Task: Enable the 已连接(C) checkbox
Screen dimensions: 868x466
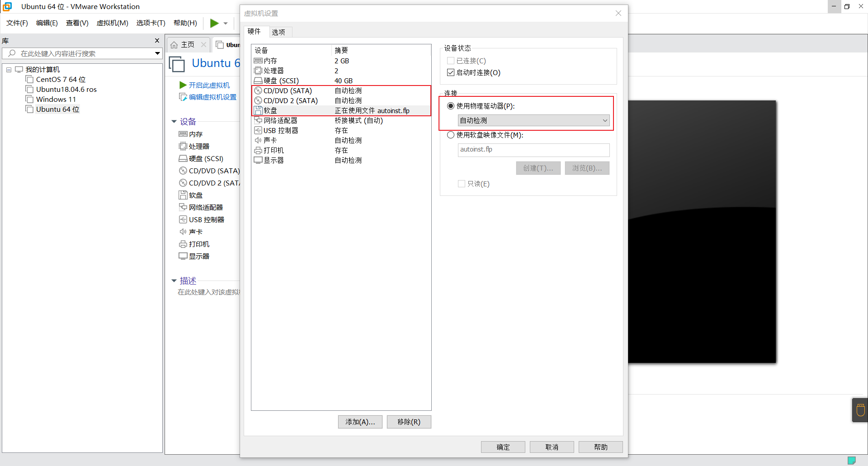Action: pos(450,60)
